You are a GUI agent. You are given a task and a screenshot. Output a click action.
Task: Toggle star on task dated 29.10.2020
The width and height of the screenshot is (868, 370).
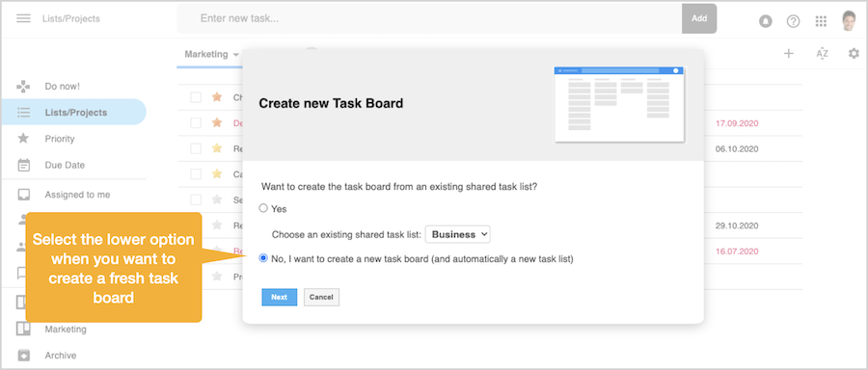[217, 225]
